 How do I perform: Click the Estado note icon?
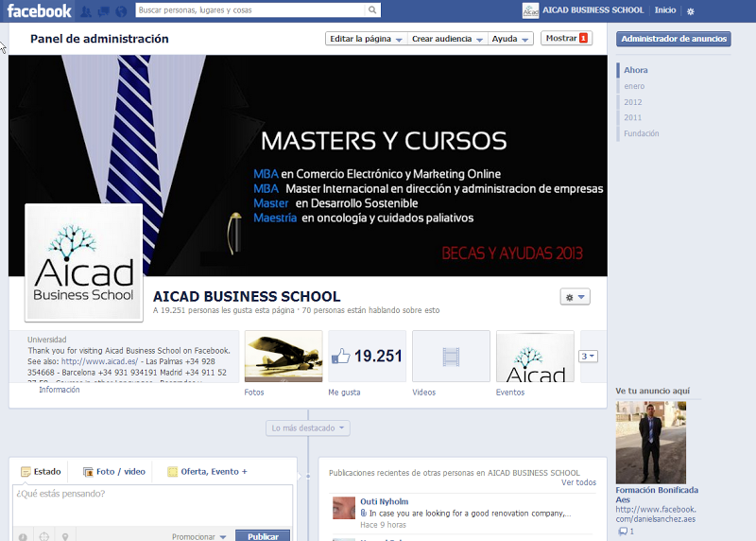point(26,472)
